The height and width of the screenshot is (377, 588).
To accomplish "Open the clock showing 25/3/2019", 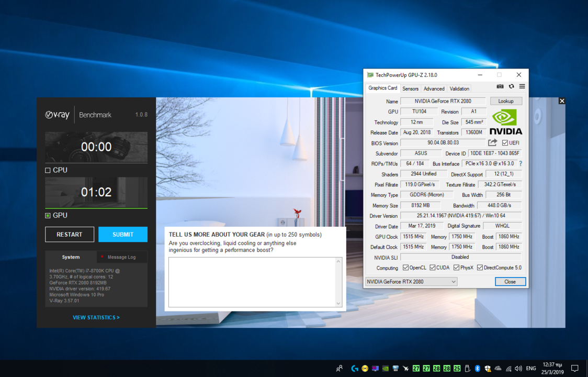I will pos(553,369).
